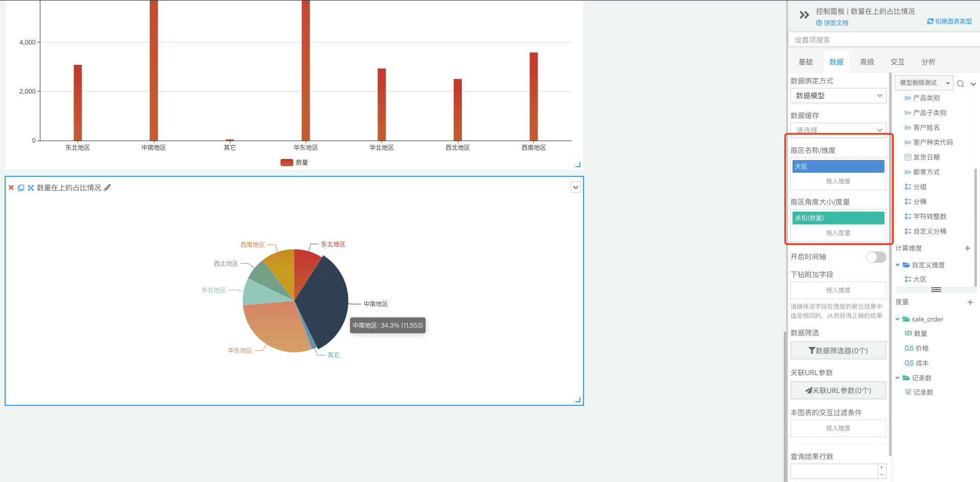Image resolution: width=980 pixels, height=482 pixels.
Task: Click the 发货日期 date field
Action: (x=922, y=157)
